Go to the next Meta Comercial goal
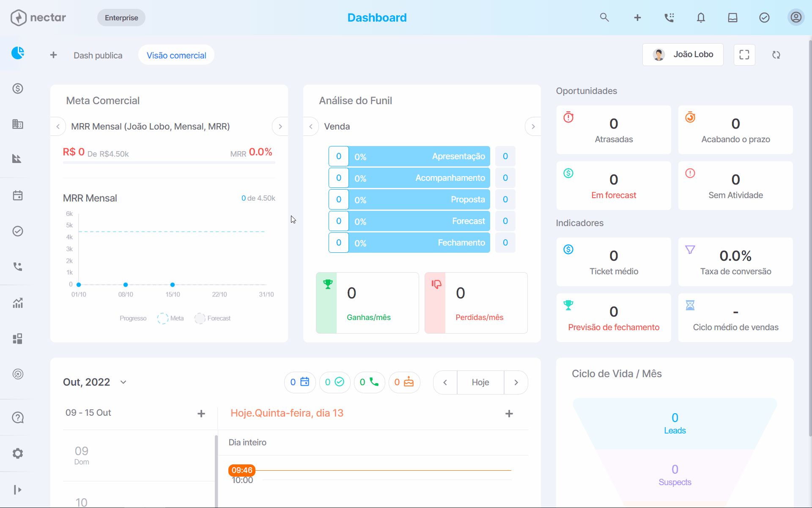Viewport: 812px width, 508px height. (280, 127)
